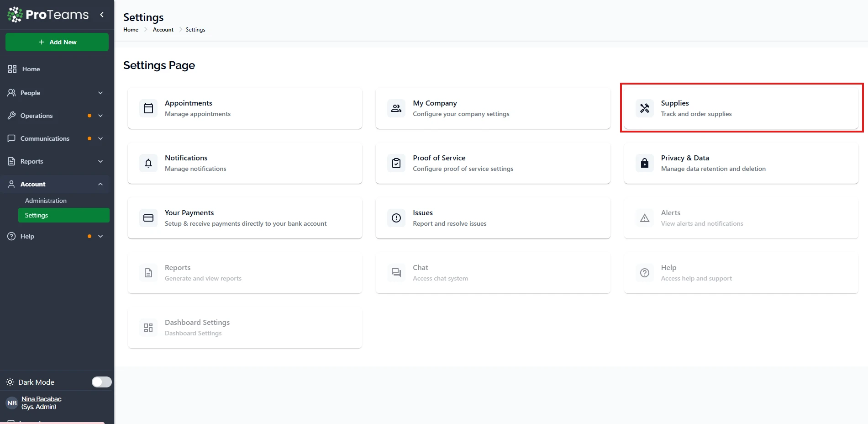
Task: Go to Home via breadcrumb link
Action: (x=131, y=30)
